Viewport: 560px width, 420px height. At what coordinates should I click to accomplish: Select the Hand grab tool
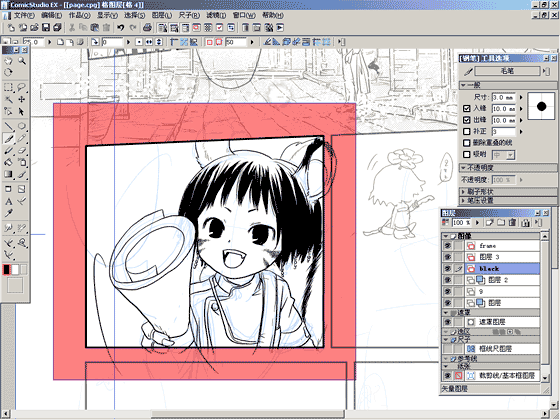pos(8,61)
